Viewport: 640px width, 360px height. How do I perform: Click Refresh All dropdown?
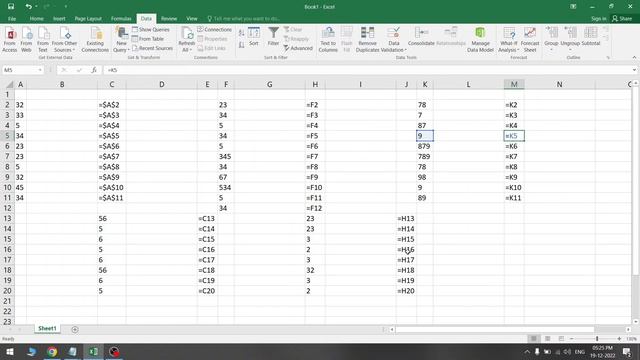tap(187, 40)
